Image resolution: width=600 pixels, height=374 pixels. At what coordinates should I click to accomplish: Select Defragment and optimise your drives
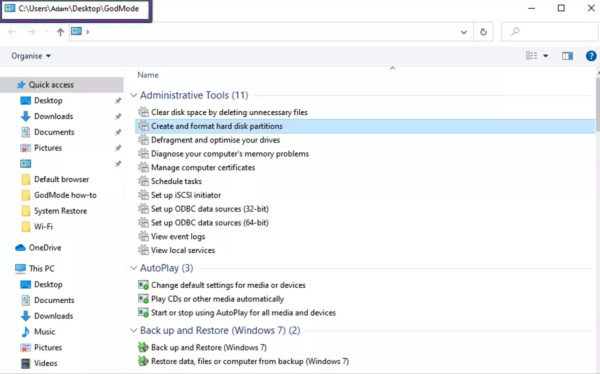(215, 140)
